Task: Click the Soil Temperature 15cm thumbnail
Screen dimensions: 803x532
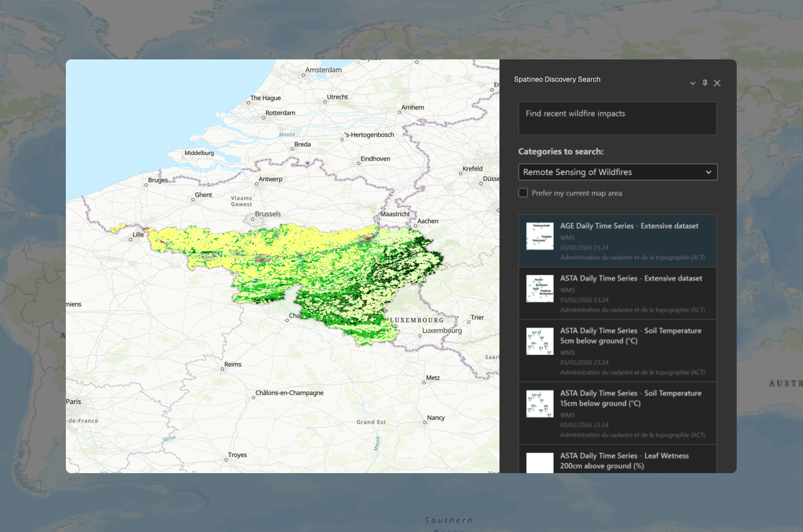Action: 540,404
